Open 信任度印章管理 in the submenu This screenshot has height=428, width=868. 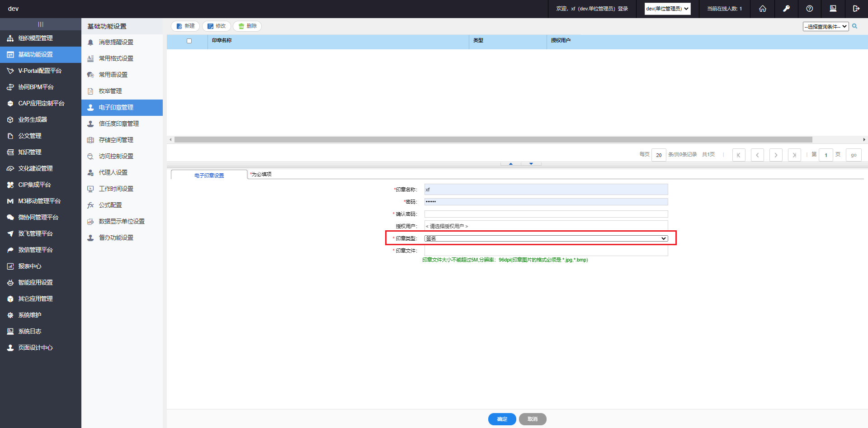tap(118, 124)
